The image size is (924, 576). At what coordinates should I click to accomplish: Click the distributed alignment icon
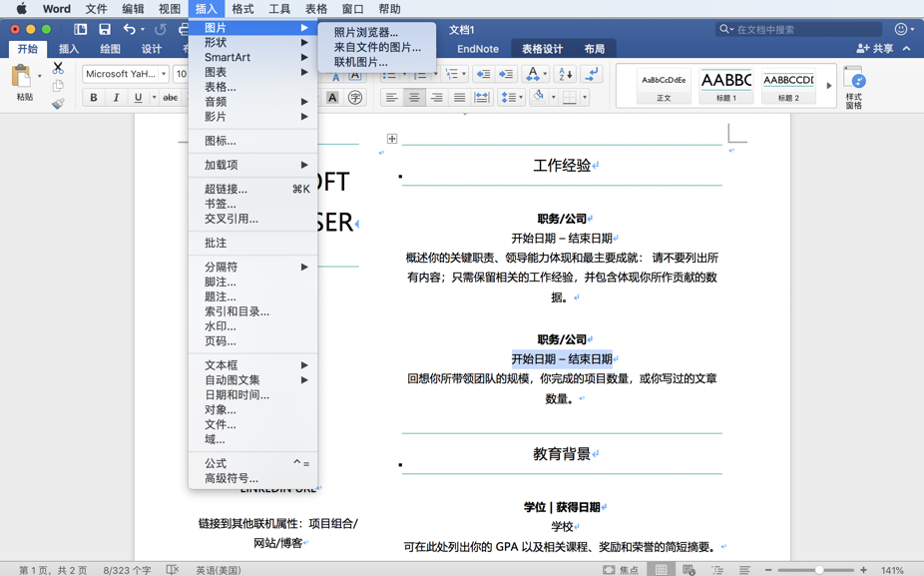481,97
